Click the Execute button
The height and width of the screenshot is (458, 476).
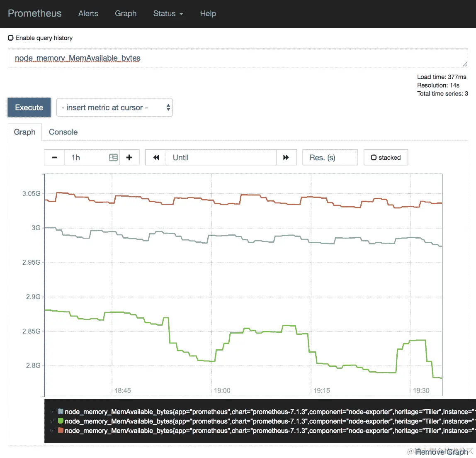29,107
